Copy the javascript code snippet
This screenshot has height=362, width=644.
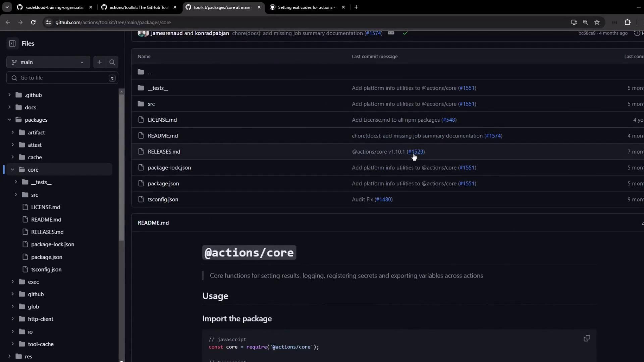pos(587,338)
